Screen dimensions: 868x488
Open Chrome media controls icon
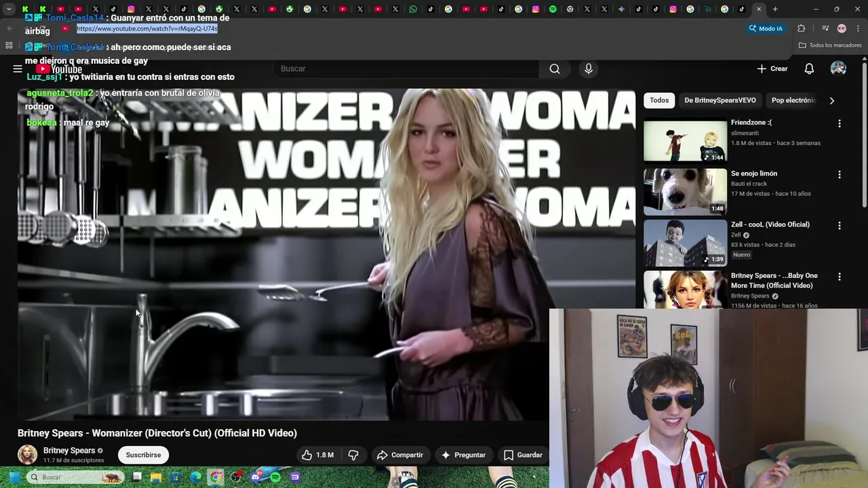[x=825, y=28]
